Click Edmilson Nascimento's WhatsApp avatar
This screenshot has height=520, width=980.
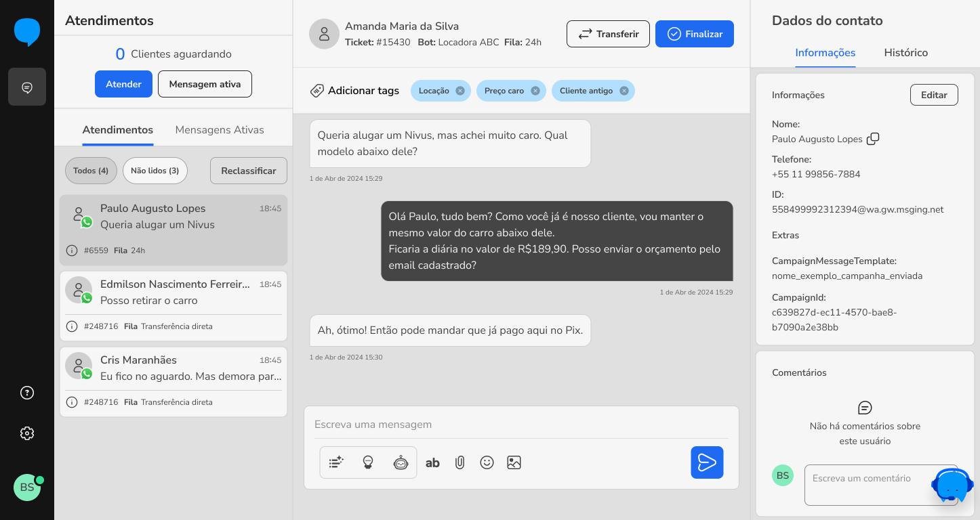pos(79,292)
